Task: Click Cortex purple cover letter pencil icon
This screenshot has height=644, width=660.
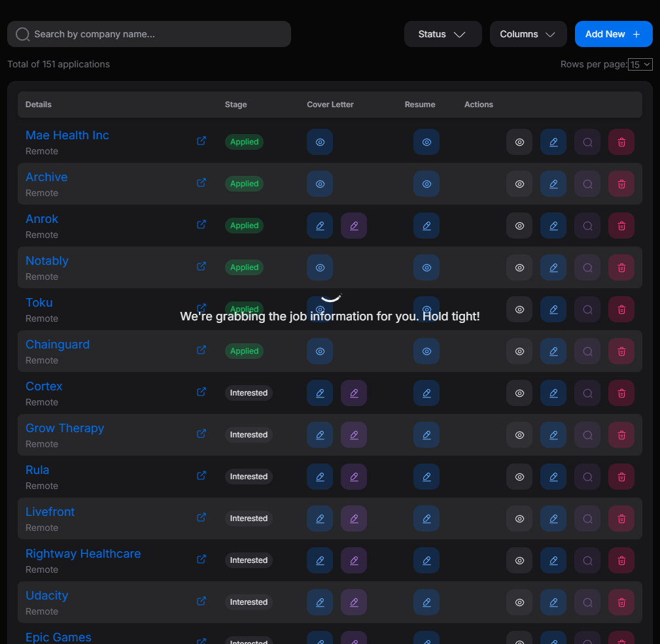Action: [354, 393]
